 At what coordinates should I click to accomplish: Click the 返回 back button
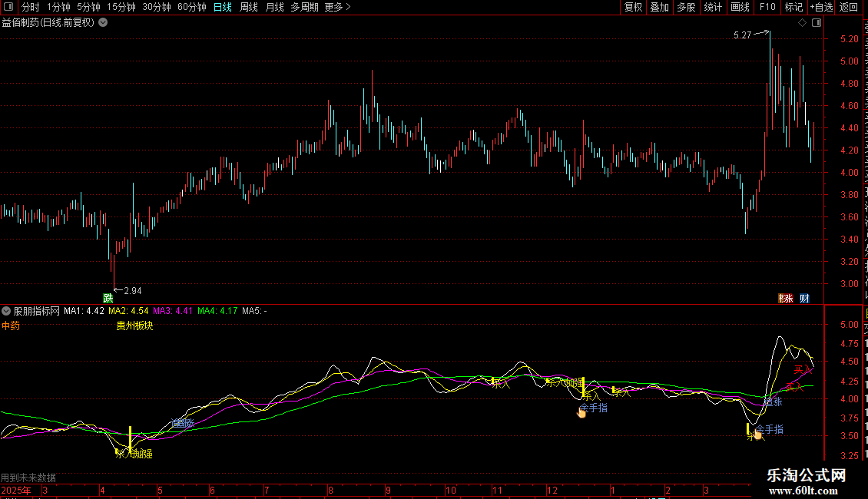pos(849,7)
